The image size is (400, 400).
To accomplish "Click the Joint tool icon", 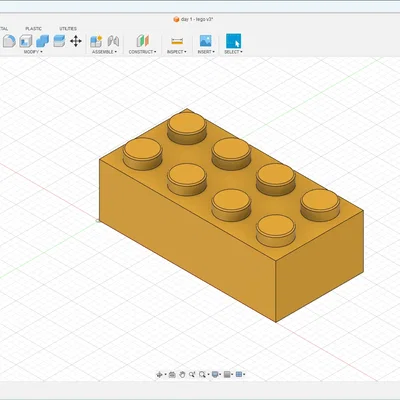I will (x=113, y=41).
